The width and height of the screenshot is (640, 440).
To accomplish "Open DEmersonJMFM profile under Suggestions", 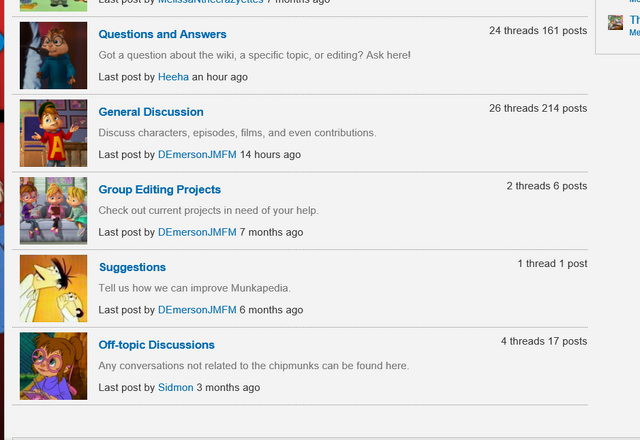I will (x=197, y=310).
